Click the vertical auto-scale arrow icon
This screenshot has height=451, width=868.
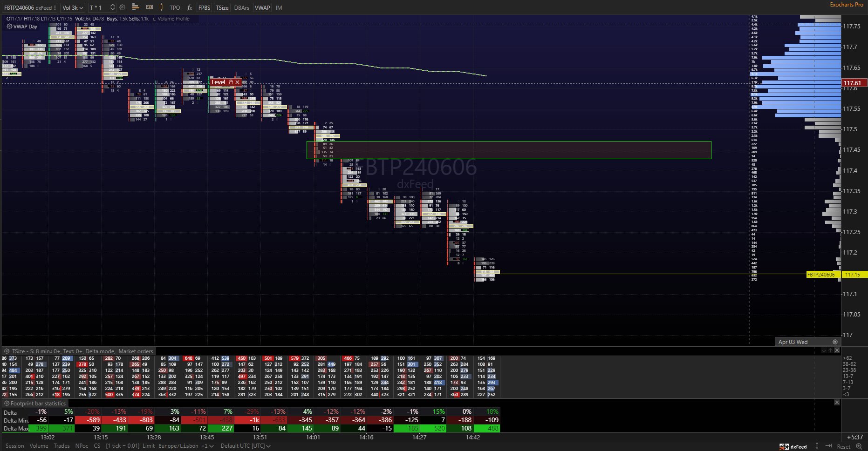817,446
